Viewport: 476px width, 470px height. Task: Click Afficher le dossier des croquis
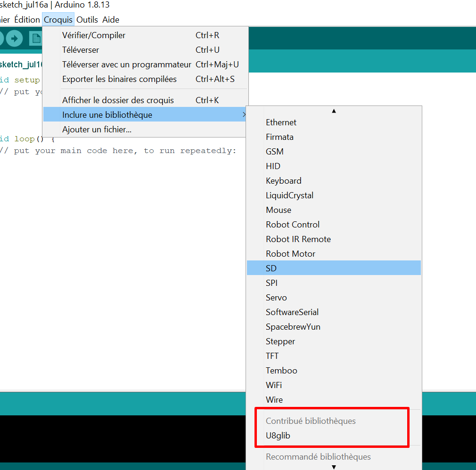pos(146,100)
